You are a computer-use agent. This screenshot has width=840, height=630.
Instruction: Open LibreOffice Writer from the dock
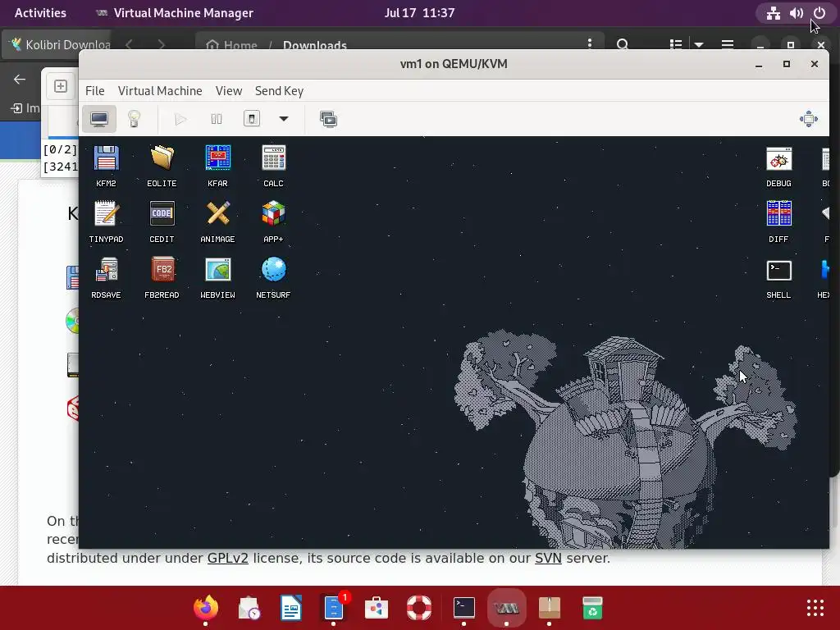(291, 608)
